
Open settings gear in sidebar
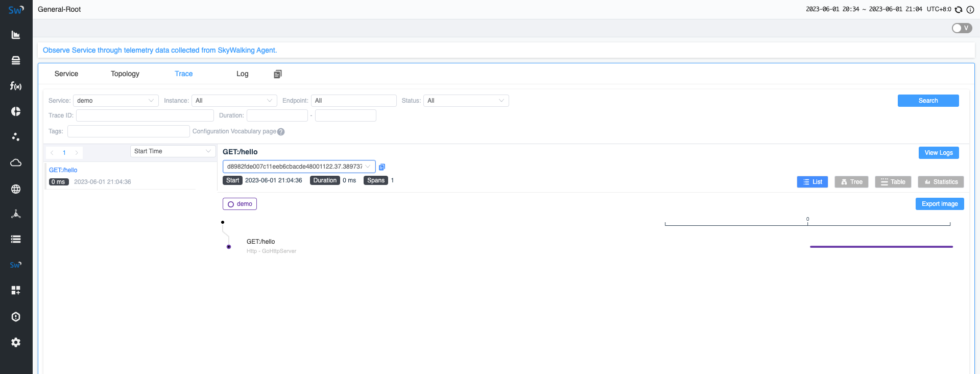coord(16,342)
